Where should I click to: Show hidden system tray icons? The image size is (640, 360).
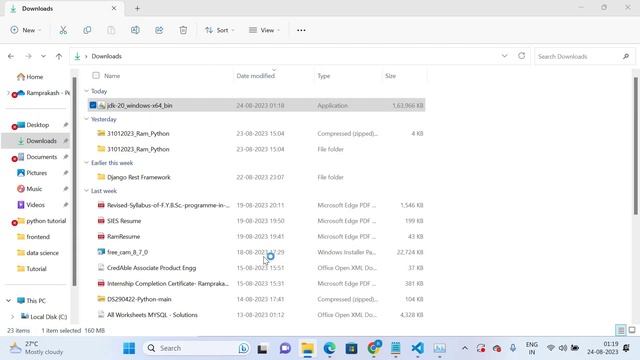point(465,348)
